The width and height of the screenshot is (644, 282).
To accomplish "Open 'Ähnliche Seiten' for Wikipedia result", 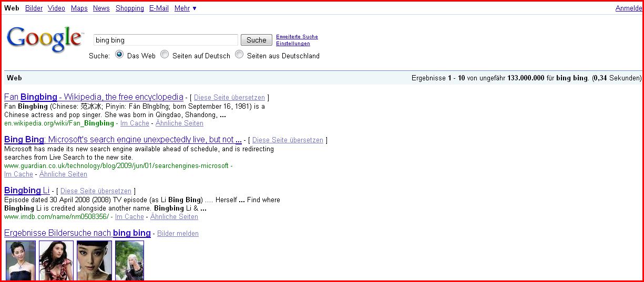I will (x=179, y=123).
